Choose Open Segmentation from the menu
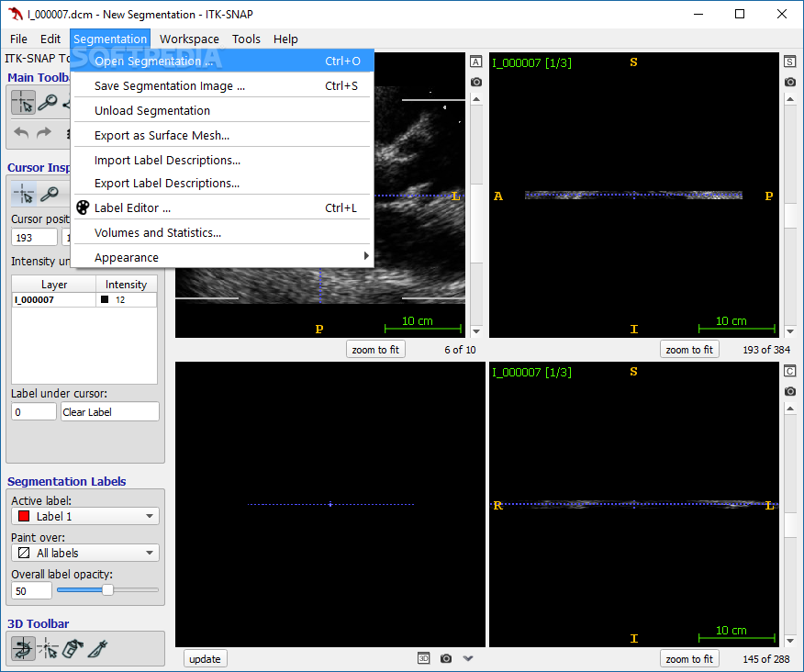The height and width of the screenshot is (672, 804). tap(222, 61)
